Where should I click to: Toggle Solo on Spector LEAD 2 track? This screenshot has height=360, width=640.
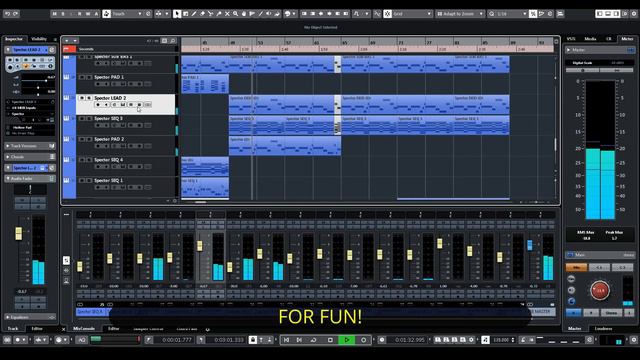click(89, 98)
